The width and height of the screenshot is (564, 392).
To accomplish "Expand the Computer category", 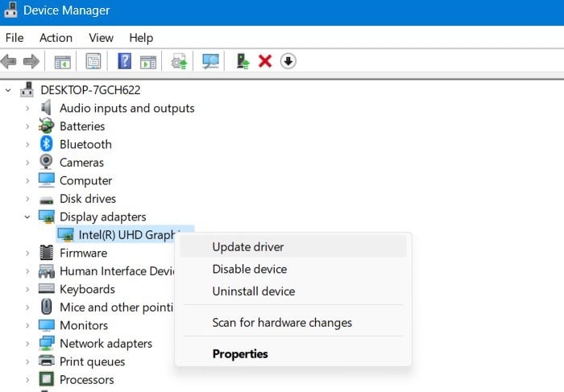I will [27, 180].
